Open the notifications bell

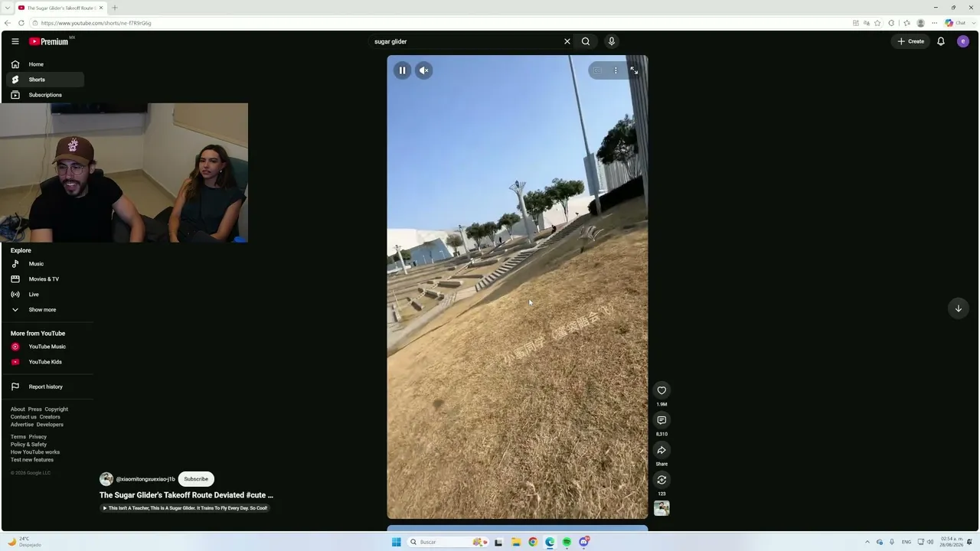(941, 41)
